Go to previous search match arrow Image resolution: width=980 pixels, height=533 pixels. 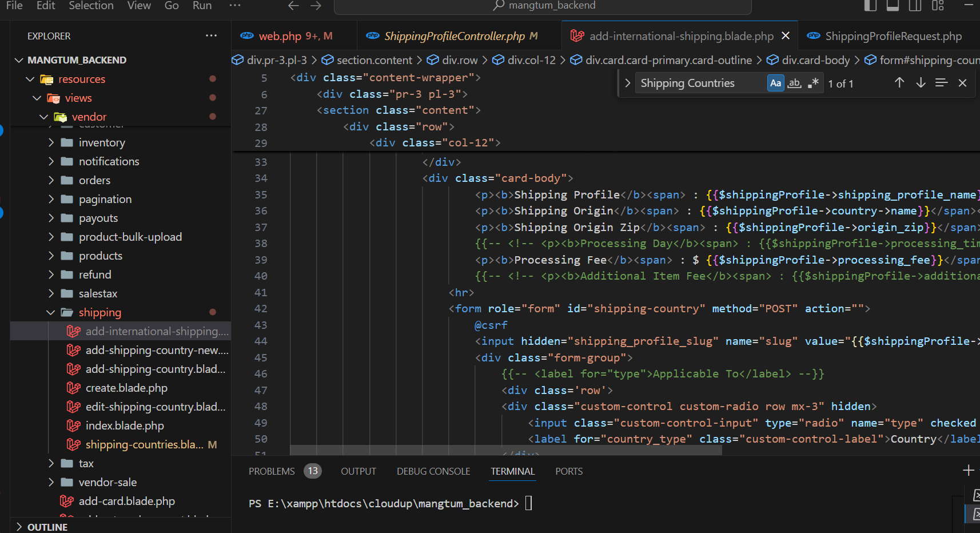899,83
